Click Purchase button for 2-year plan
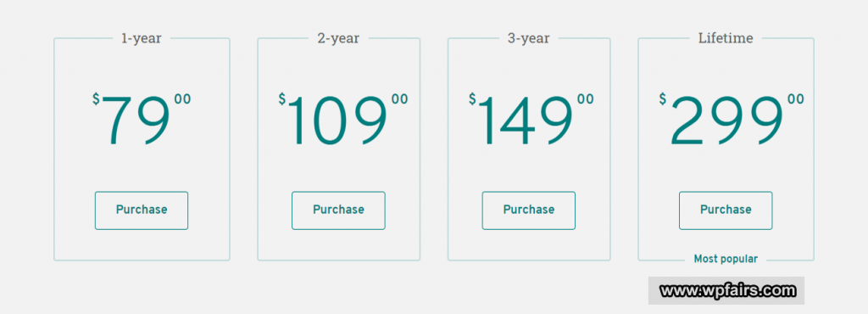 [338, 210]
